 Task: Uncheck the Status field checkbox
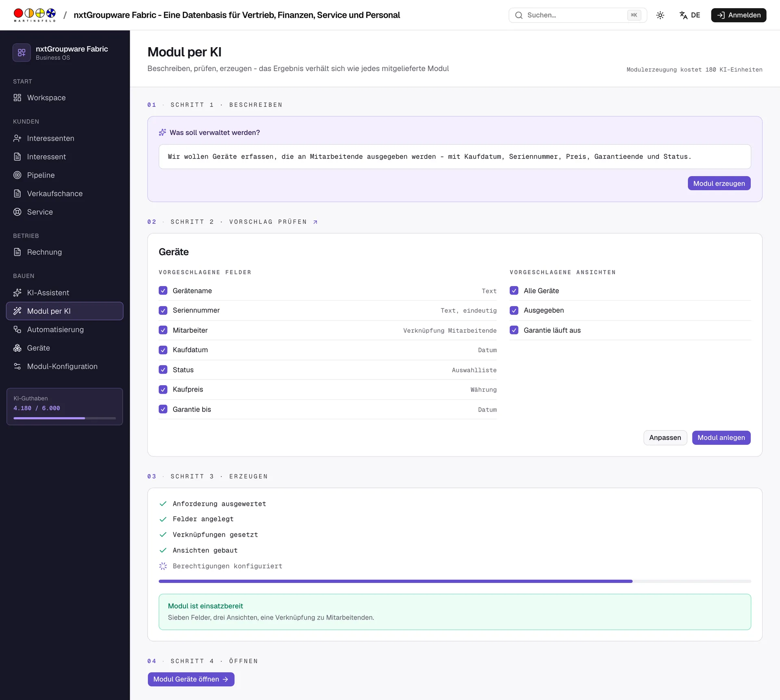pos(163,370)
